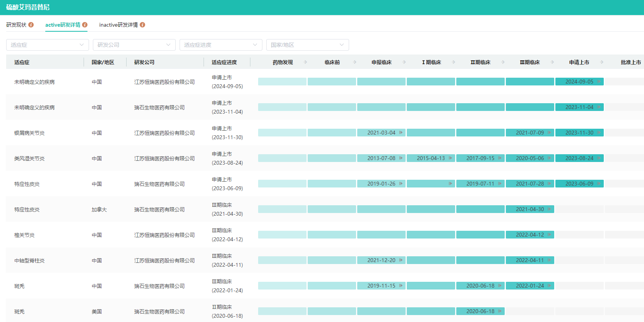
Task: Expand the 国家/地区 filter dropdown
Action: click(307, 45)
